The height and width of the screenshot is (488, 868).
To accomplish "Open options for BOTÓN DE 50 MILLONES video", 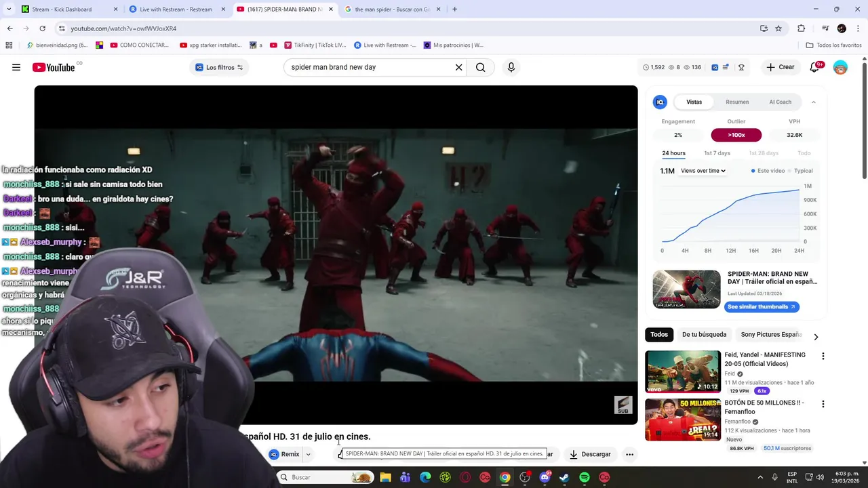I will click(823, 404).
